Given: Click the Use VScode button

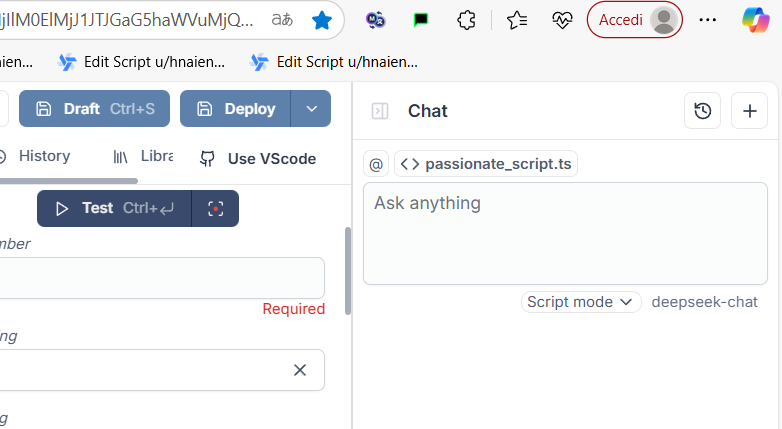Looking at the screenshot, I should [x=258, y=159].
